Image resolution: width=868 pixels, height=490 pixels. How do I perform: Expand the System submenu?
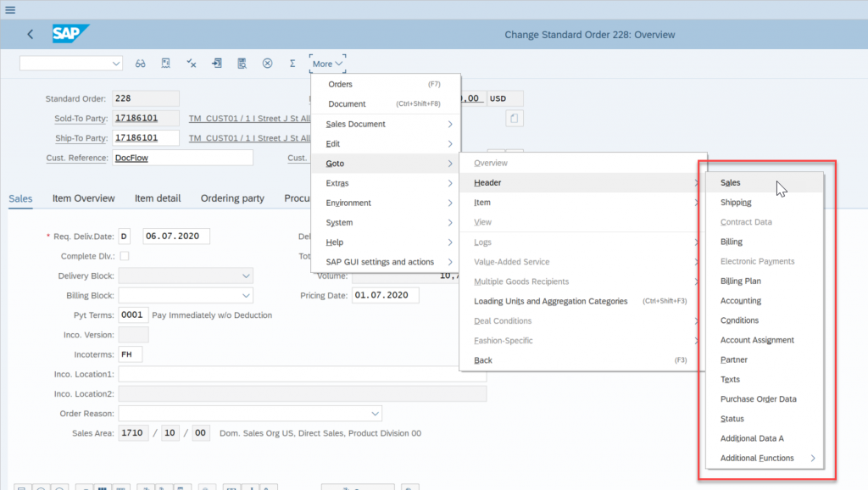[386, 223]
